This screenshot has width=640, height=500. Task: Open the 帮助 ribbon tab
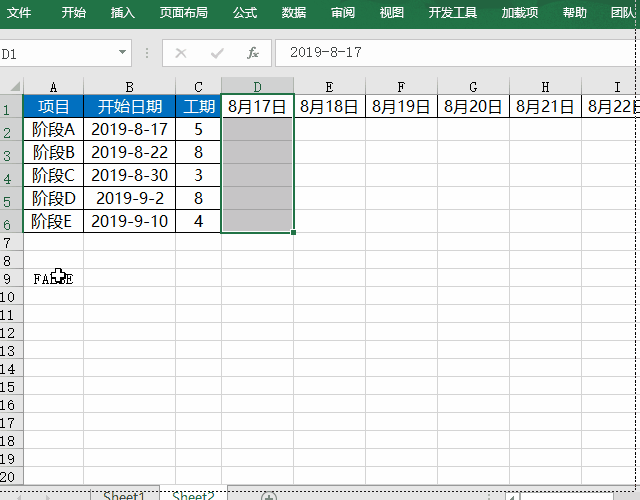(575, 13)
